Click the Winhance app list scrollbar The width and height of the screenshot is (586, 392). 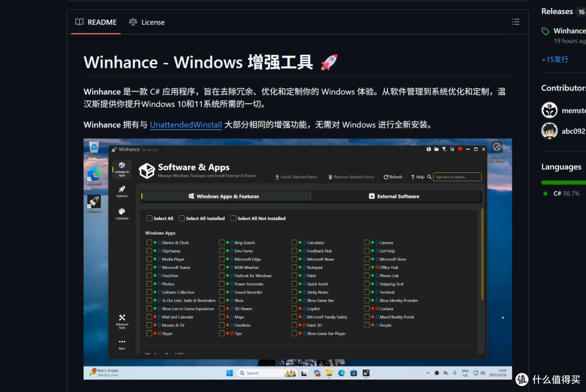point(482,254)
